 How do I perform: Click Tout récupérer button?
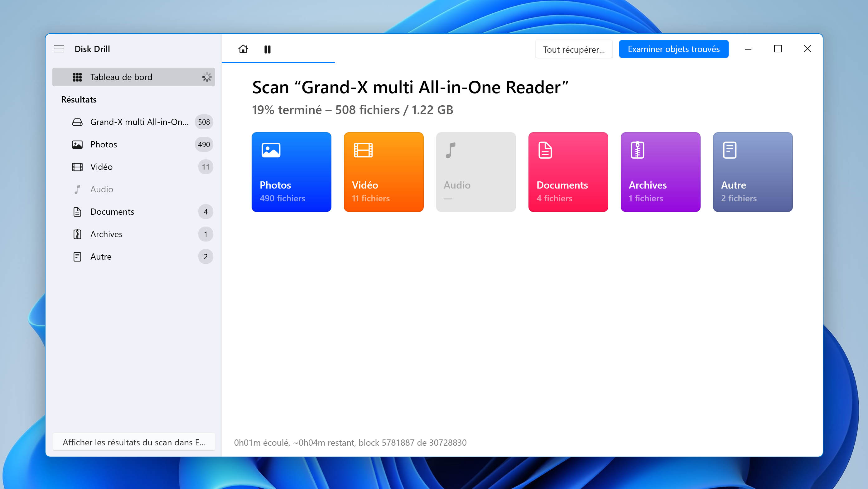pyautogui.click(x=574, y=49)
